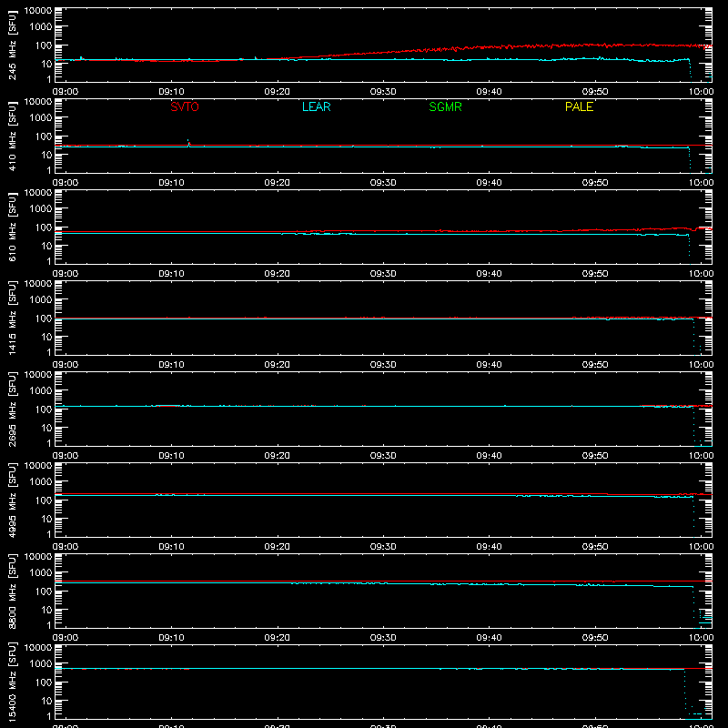The height and width of the screenshot is (728, 728).
Task: Click 09:10 time label under 410 MHz plot
Action: tap(171, 183)
